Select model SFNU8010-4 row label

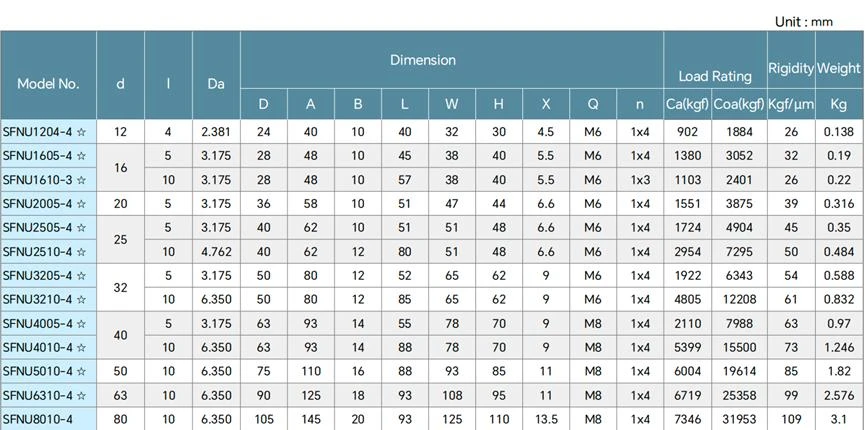tap(38, 420)
